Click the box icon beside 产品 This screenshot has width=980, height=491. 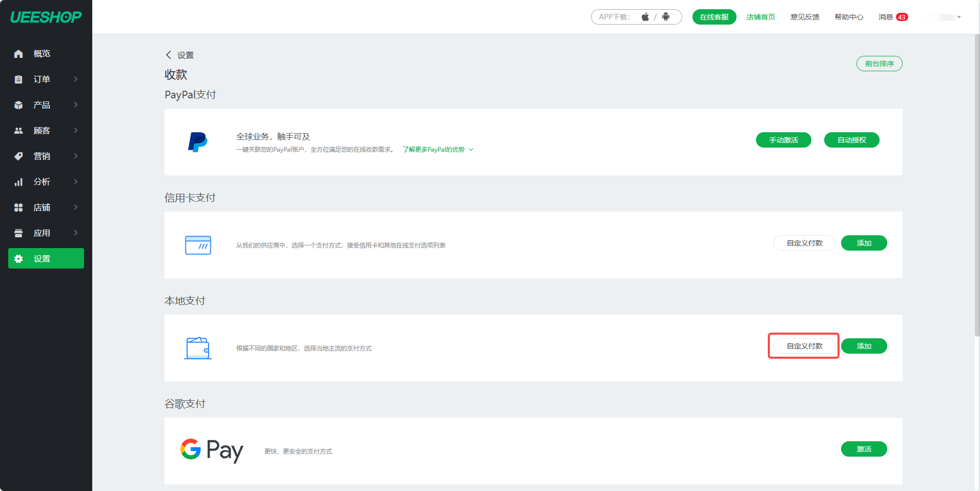(18, 105)
